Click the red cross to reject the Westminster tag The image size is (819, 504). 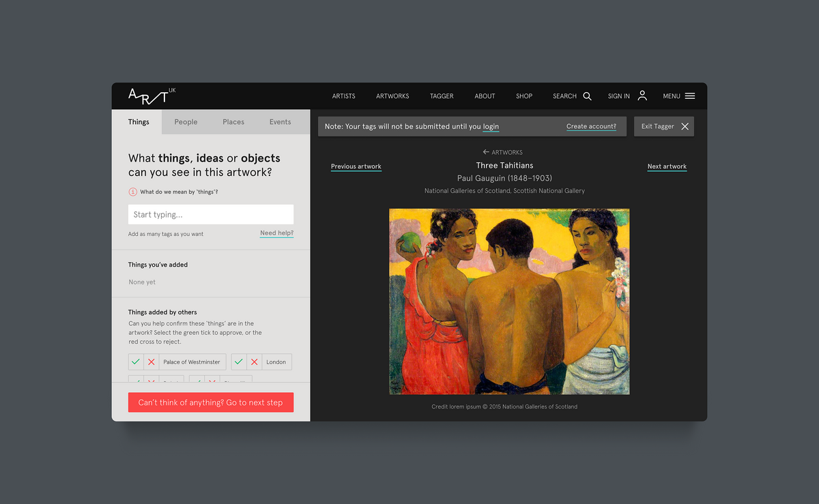tap(151, 361)
